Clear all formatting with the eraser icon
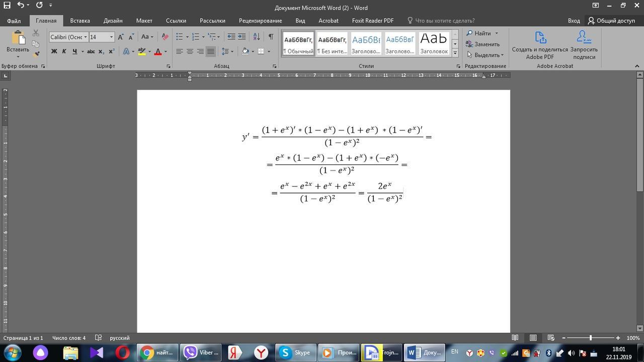The width and height of the screenshot is (644, 362). tap(165, 37)
